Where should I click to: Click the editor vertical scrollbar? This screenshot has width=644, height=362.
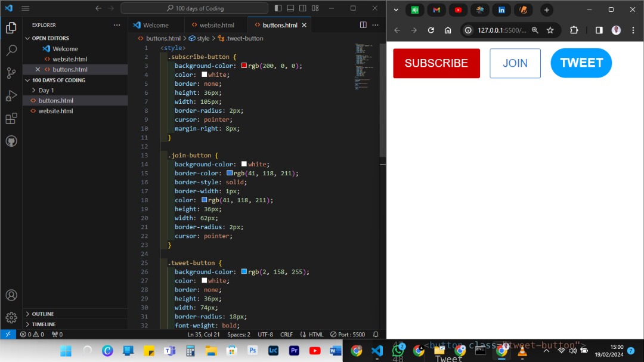(x=383, y=100)
